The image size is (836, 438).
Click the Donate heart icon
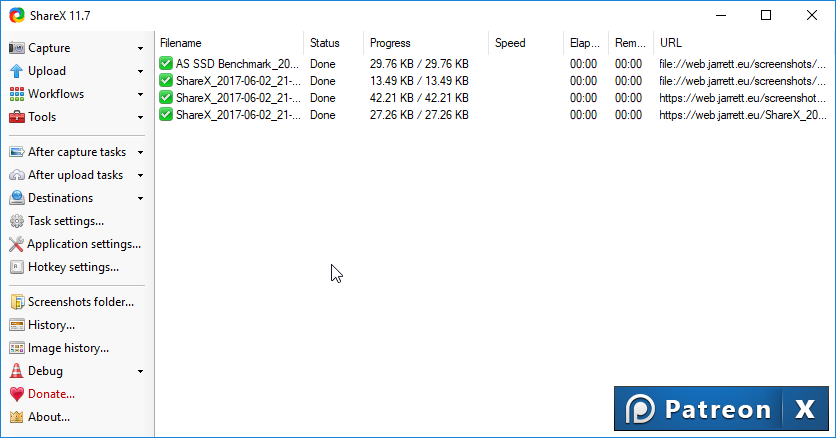17,394
